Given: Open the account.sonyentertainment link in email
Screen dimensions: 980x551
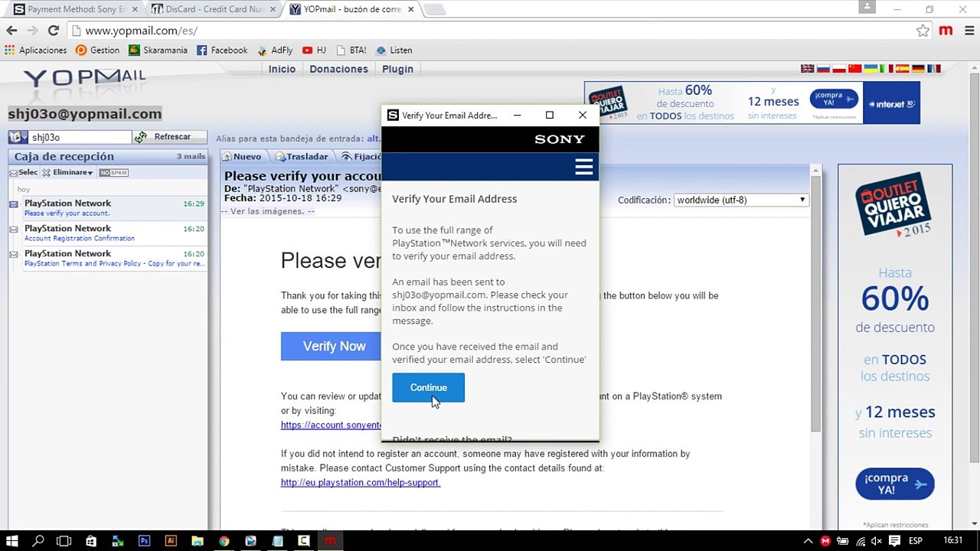Looking at the screenshot, I should (331, 425).
